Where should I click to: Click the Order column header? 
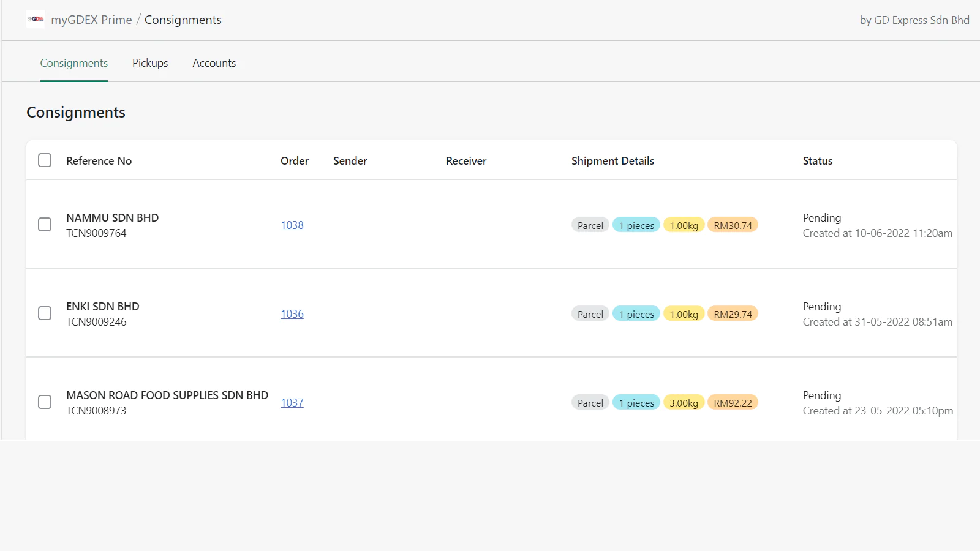pos(295,161)
